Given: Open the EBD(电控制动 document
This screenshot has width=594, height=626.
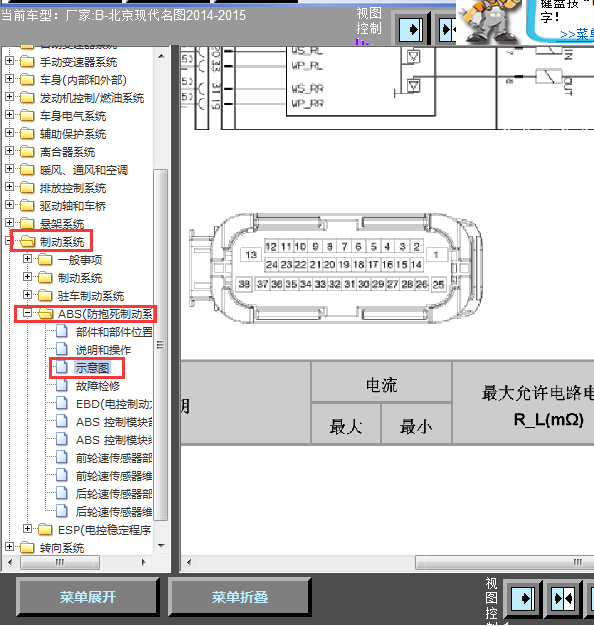Looking at the screenshot, I should [x=114, y=404].
